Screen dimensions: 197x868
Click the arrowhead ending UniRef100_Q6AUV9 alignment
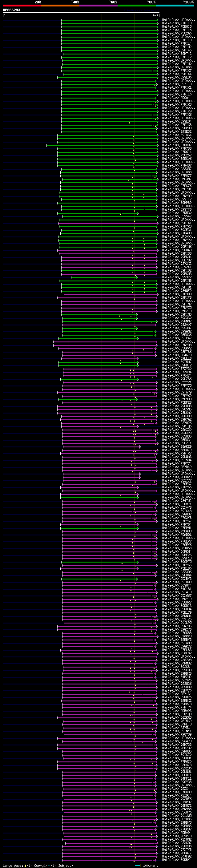coord(140,477)
